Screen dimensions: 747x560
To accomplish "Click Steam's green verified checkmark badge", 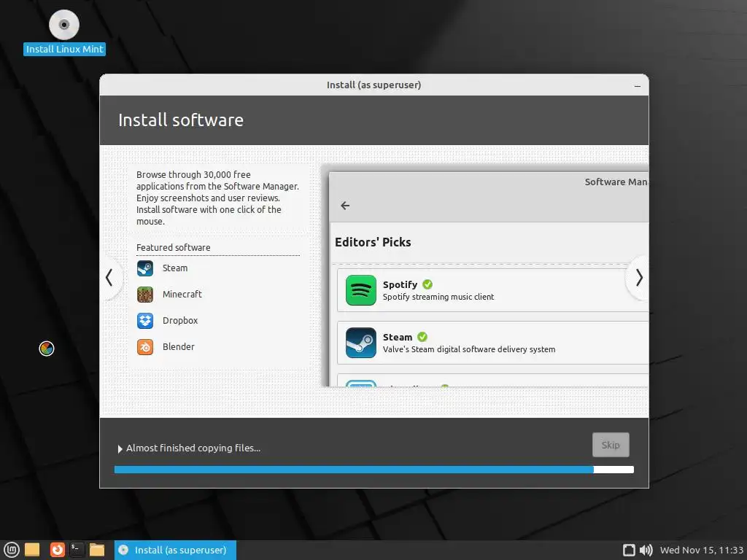I will [422, 337].
